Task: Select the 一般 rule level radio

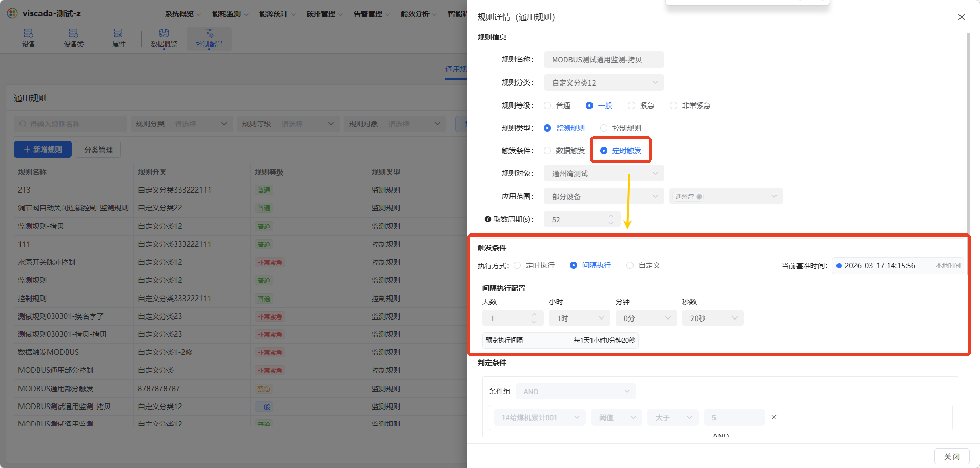Action: pyautogui.click(x=589, y=105)
